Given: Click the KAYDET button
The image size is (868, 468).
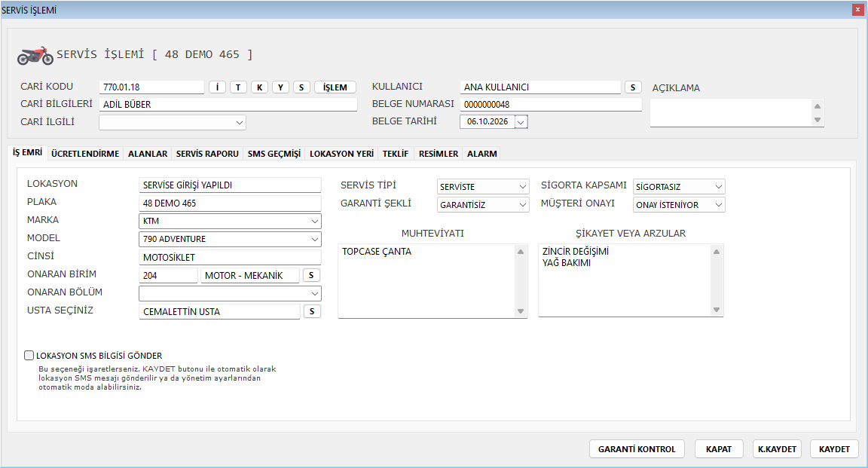Looking at the screenshot, I should 834,449.
